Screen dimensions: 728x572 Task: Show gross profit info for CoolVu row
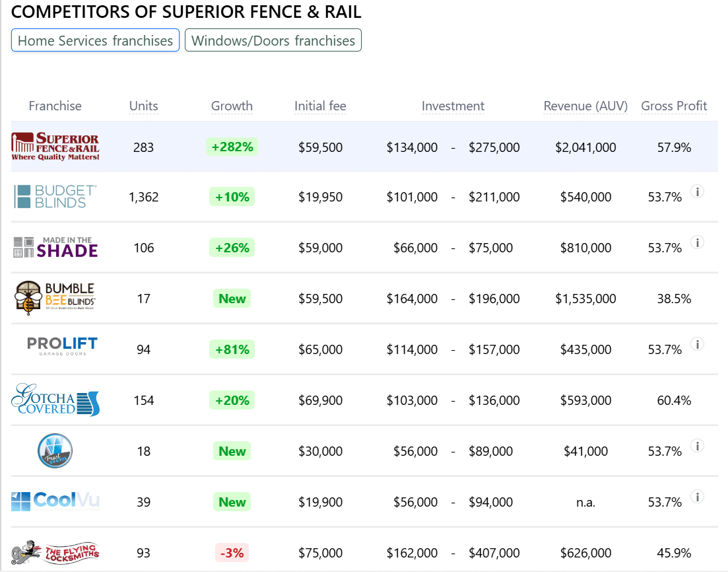(697, 497)
